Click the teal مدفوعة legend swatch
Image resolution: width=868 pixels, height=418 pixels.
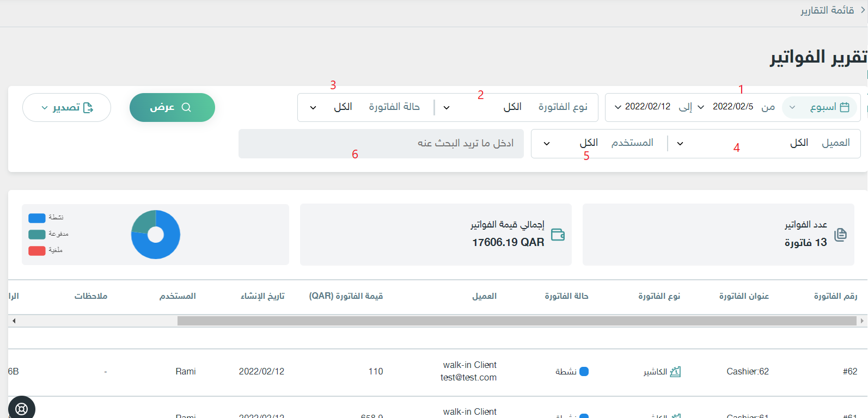tap(37, 235)
